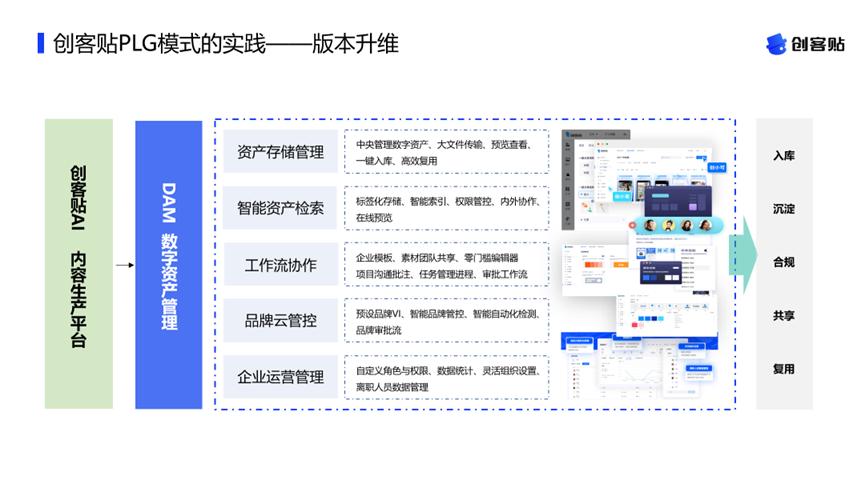Click the 资产存储管理 box

click(280, 152)
